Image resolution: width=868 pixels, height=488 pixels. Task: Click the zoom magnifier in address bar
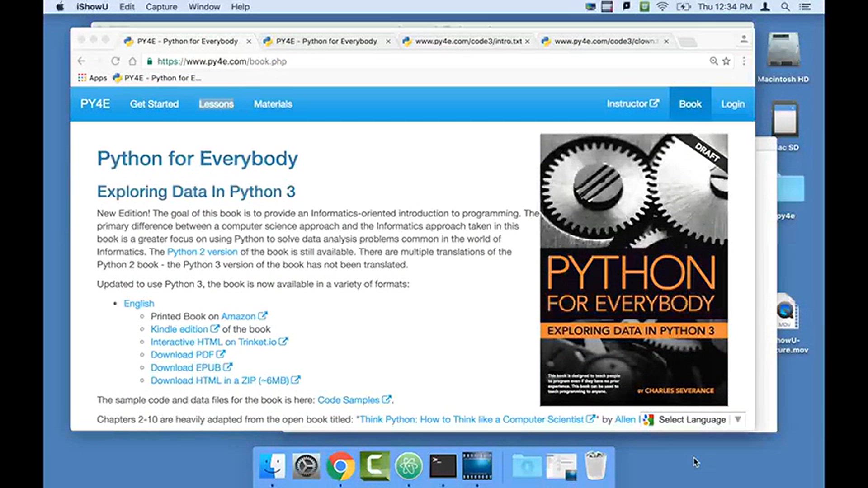click(x=713, y=61)
